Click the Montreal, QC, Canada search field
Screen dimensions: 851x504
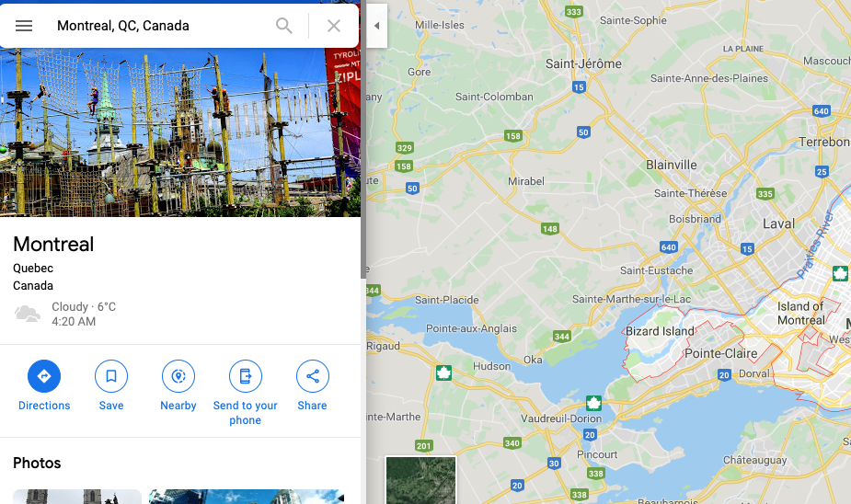click(x=160, y=26)
